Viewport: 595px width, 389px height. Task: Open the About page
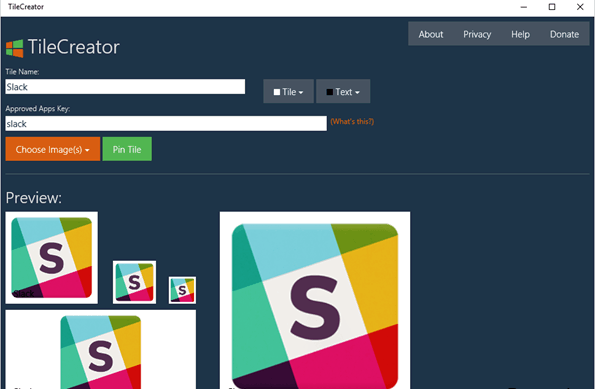[x=431, y=34]
